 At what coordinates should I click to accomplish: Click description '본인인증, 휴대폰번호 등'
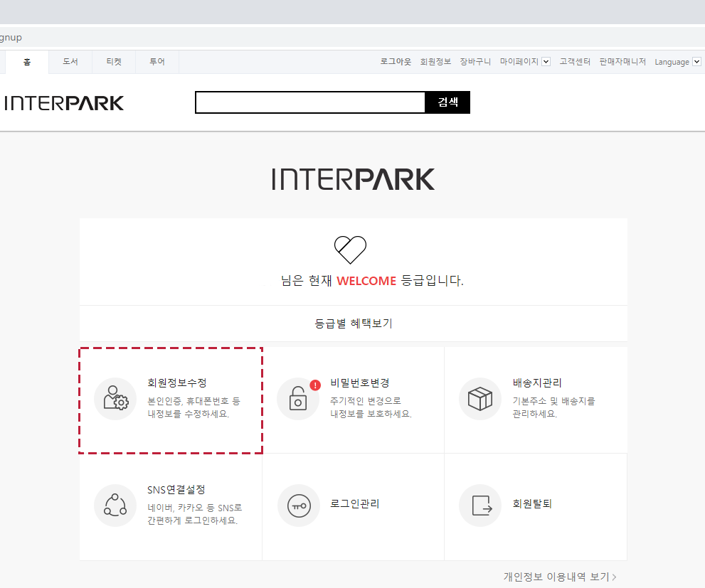(194, 401)
